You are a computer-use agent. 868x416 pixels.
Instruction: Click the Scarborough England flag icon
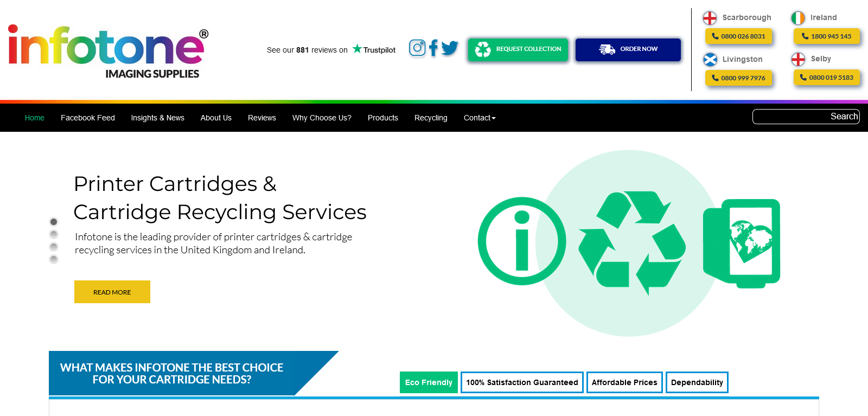coord(710,18)
